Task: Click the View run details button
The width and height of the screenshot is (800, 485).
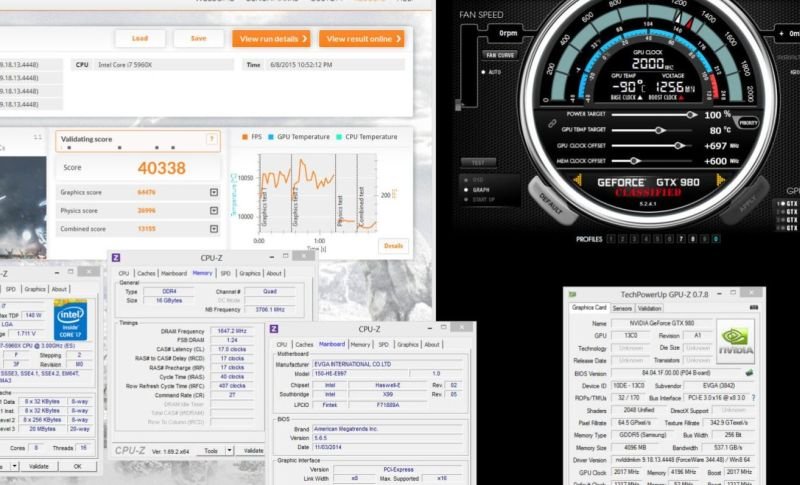Action: click(271, 39)
